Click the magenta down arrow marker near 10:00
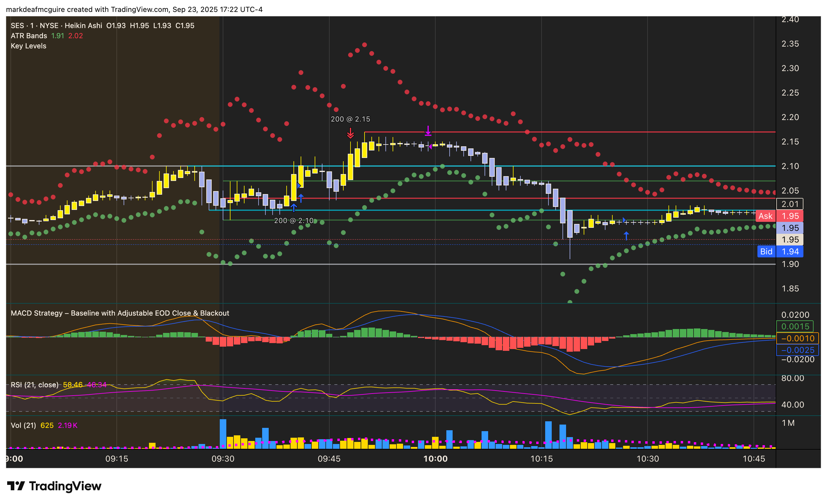Image resolution: width=827 pixels, height=504 pixels. pyautogui.click(x=428, y=130)
